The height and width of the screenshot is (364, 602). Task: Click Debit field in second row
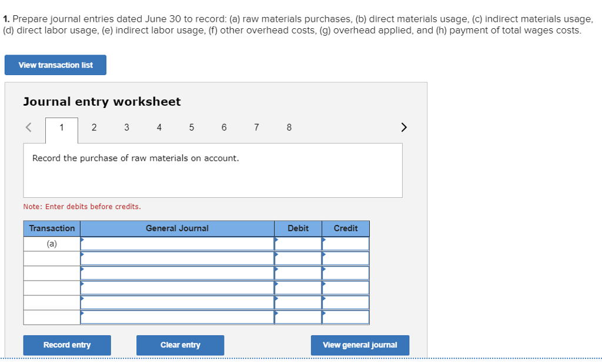pos(298,258)
